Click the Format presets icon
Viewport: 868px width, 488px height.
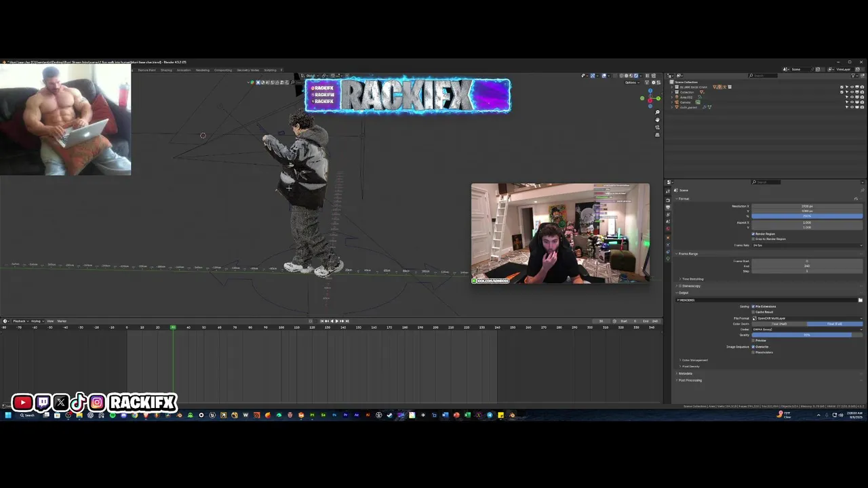tap(856, 199)
